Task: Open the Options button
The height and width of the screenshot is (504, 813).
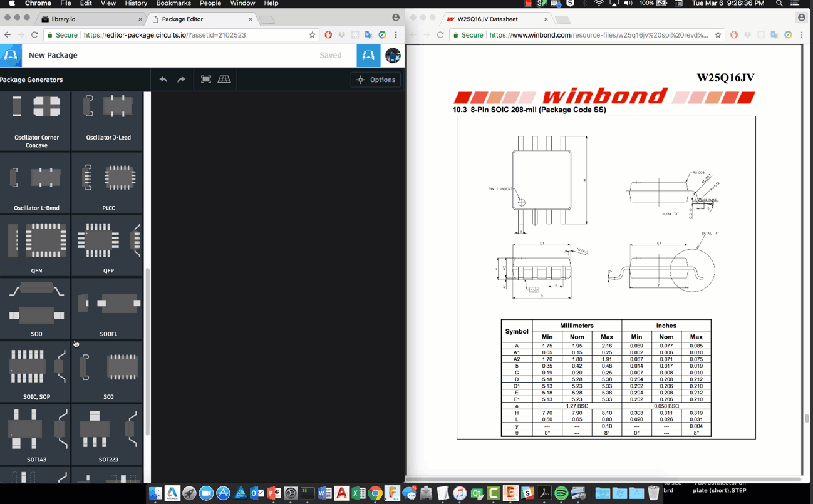Action: [x=376, y=80]
